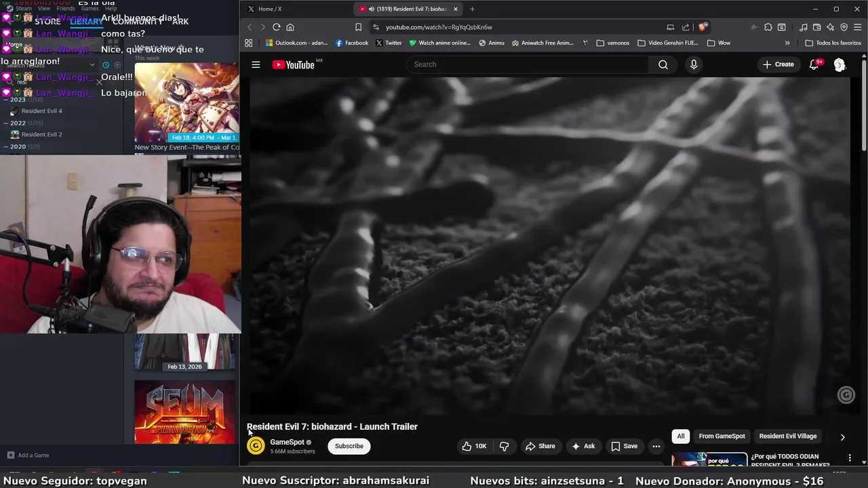The image size is (868, 488).
Task: Like the Resident Evil 7 trailer
Action: tap(474, 446)
